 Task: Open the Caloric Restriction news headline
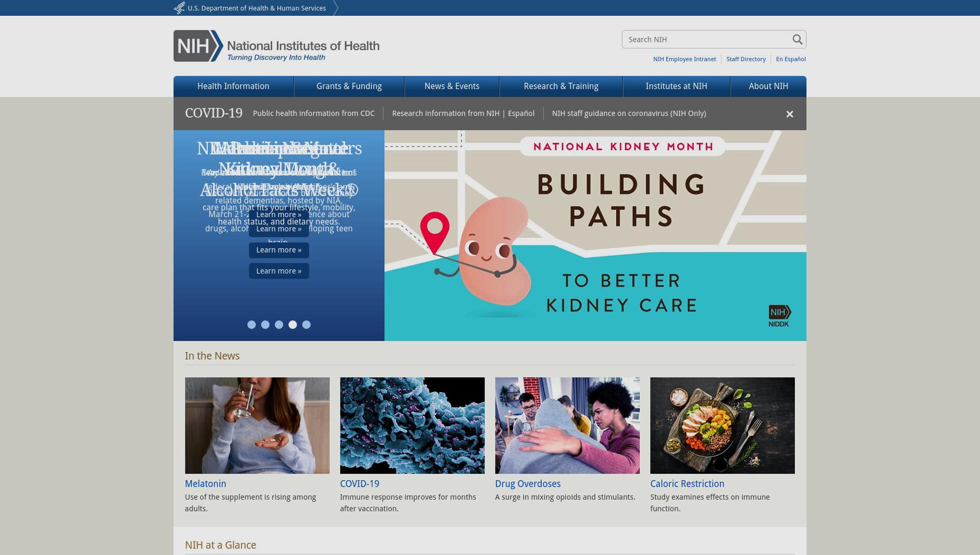pos(687,484)
